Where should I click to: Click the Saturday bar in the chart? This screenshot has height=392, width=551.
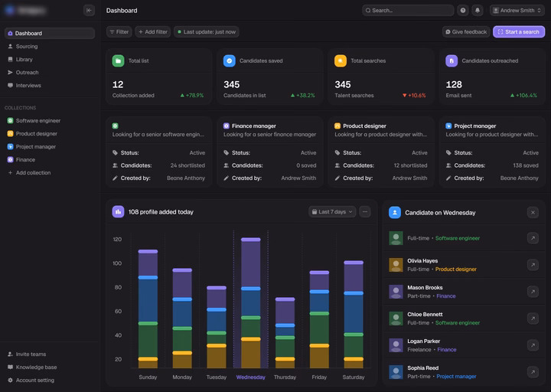tap(354, 315)
